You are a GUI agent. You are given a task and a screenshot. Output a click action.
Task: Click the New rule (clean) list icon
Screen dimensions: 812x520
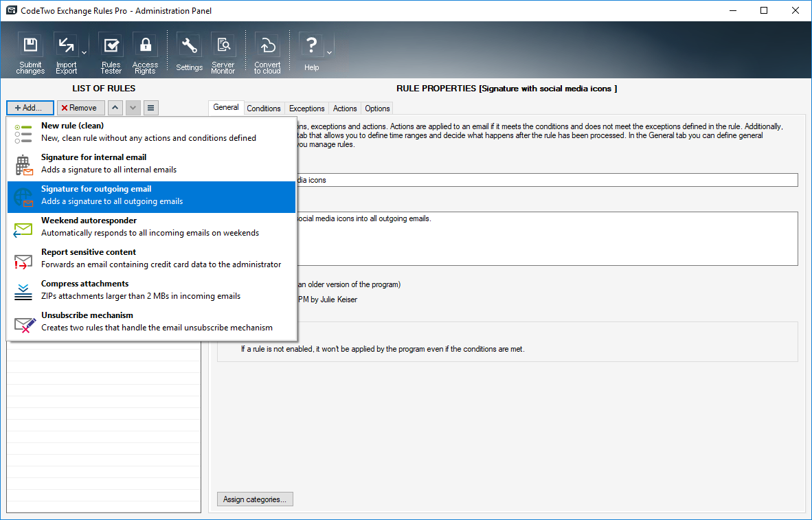23,134
